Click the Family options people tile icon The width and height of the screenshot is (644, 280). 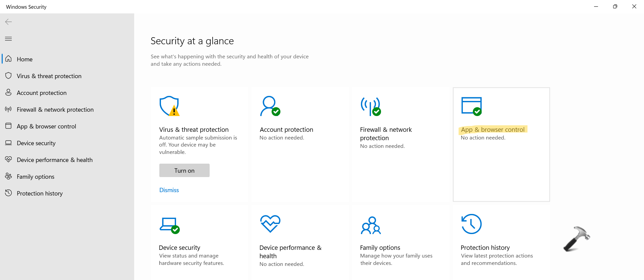pyautogui.click(x=371, y=225)
